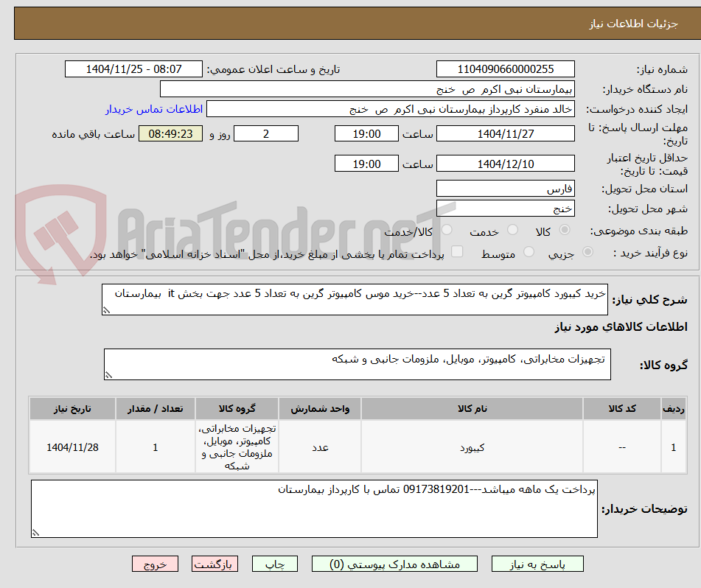The height and width of the screenshot is (588, 701).
Task: Click the خروج exit button
Action: (155, 564)
